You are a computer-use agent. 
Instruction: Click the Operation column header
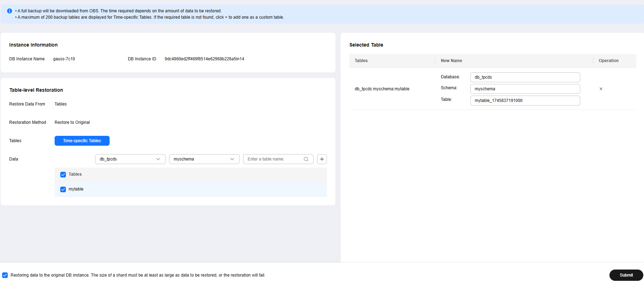608,61
